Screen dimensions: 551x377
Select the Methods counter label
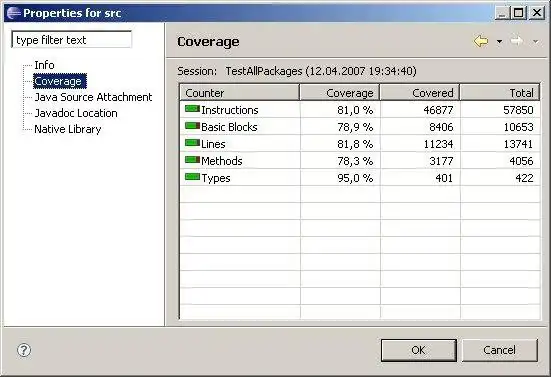tap(222, 161)
